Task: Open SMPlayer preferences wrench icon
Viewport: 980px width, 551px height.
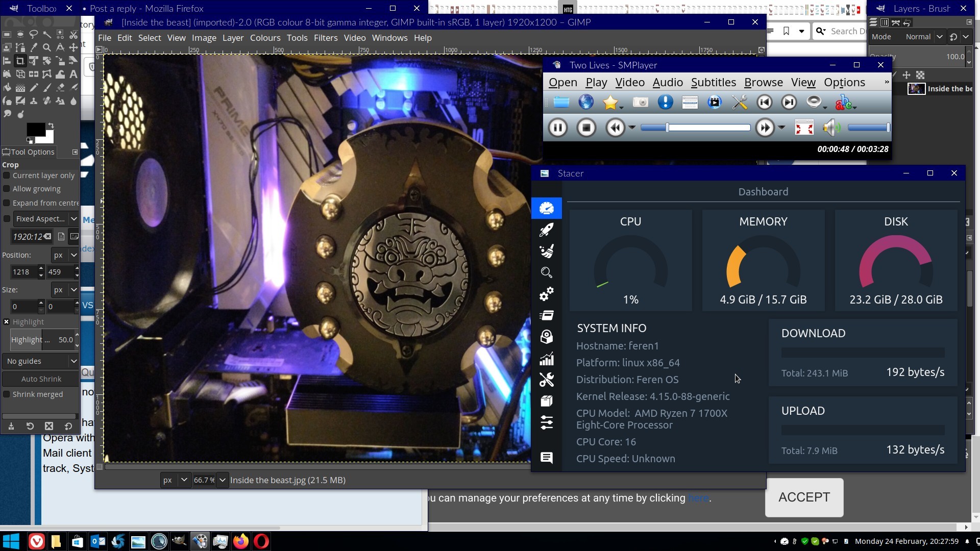Action: [739, 103]
